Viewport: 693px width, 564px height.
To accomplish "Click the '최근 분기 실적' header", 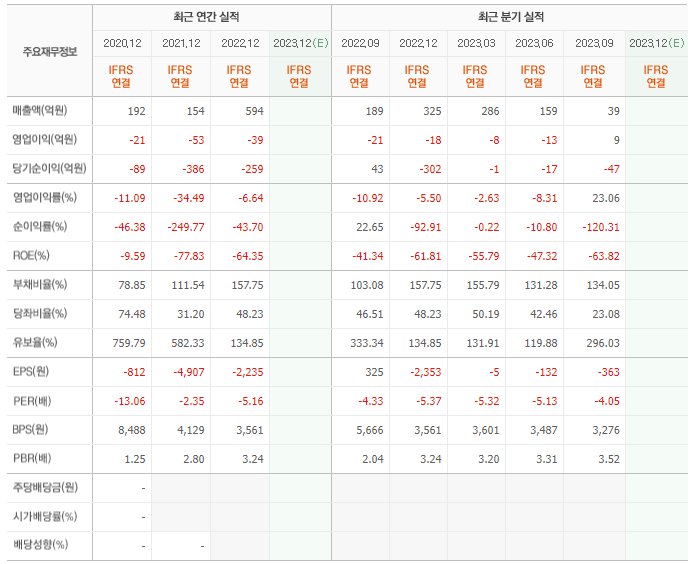I will click(x=510, y=17).
